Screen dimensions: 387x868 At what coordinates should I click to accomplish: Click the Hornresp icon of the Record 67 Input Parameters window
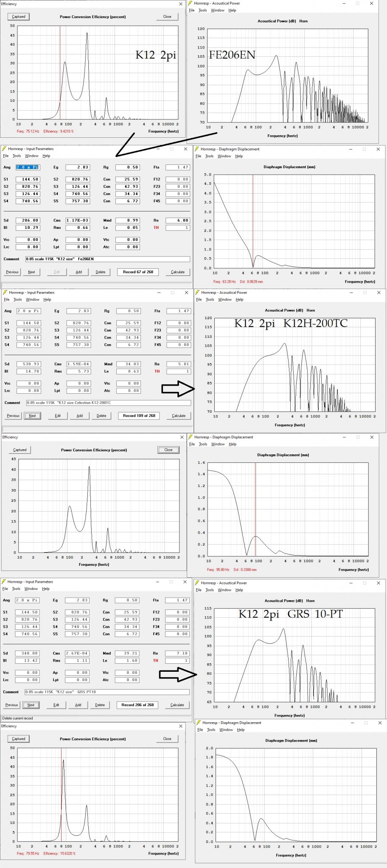click(x=4, y=149)
